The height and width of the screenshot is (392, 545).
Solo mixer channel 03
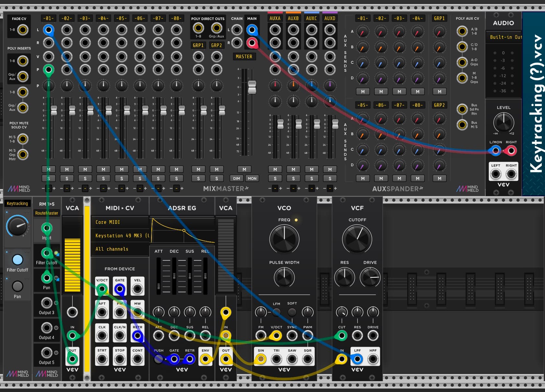[x=85, y=178]
